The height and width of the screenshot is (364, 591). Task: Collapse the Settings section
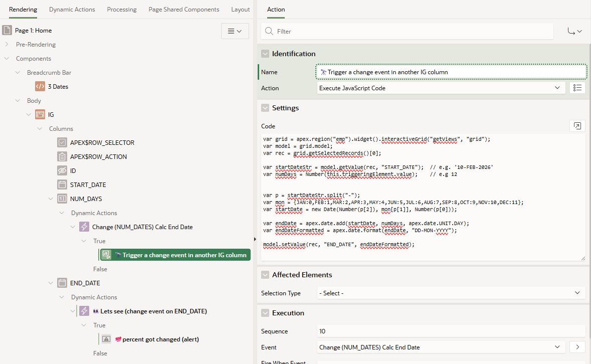point(265,108)
